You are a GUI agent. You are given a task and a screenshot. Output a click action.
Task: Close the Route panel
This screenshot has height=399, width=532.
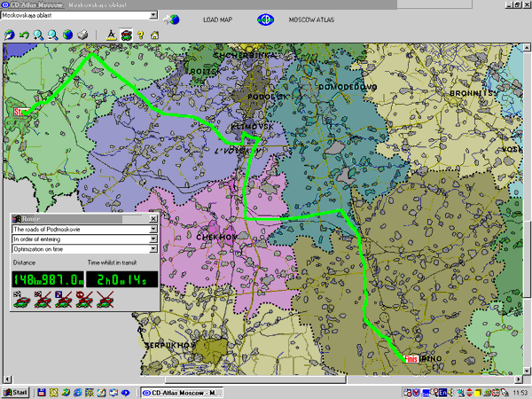[153, 219]
